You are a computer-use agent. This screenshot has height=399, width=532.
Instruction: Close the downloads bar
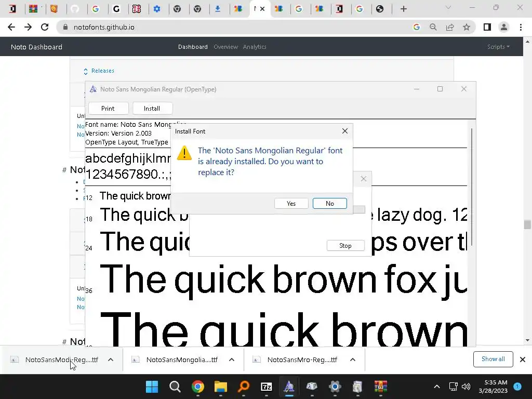pos(523,360)
